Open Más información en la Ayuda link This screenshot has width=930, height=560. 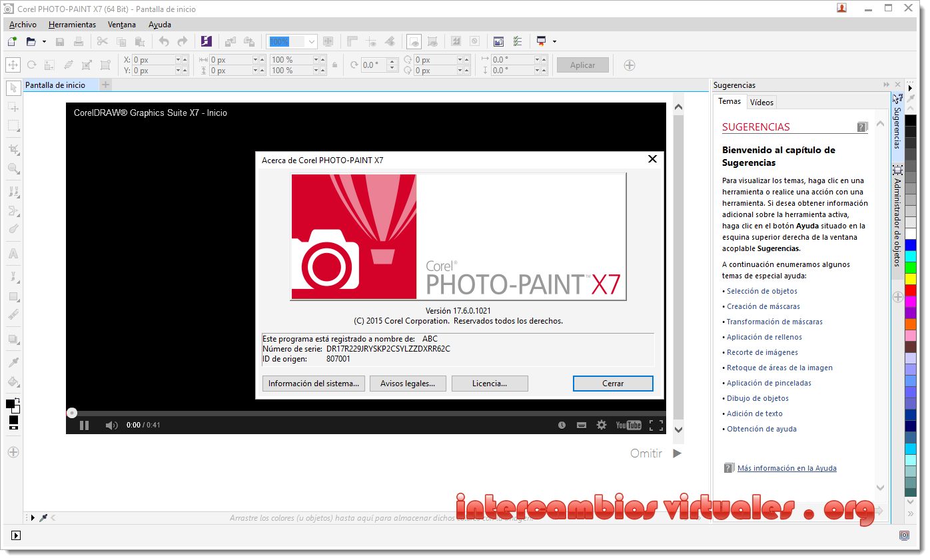click(x=787, y=468)
